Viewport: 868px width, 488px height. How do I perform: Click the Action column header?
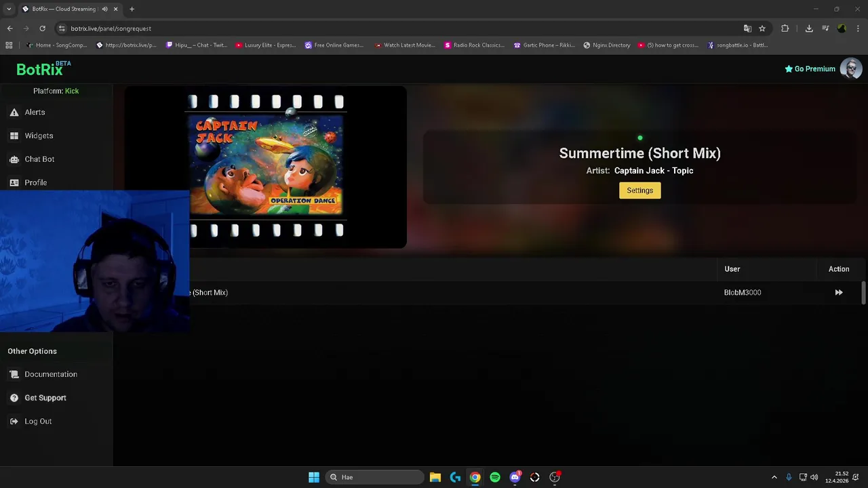pos(839,269)
